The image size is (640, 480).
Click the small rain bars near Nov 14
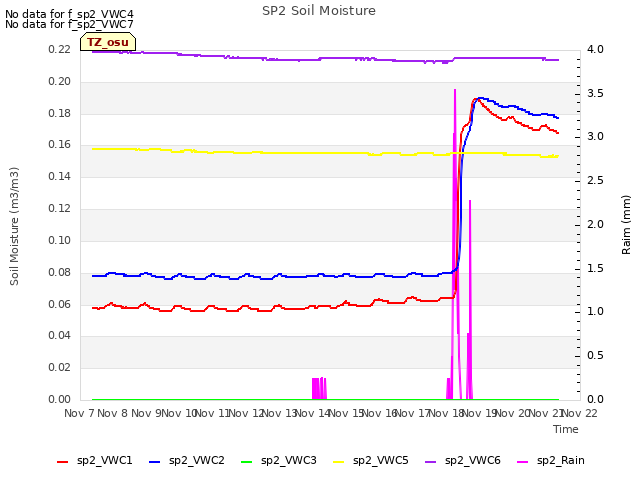(x=319, y=388)
